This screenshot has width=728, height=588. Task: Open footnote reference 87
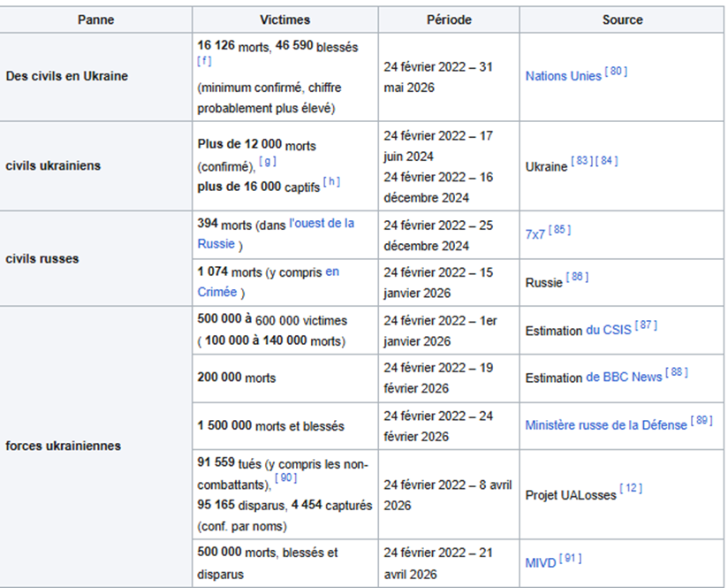(646, 325)
